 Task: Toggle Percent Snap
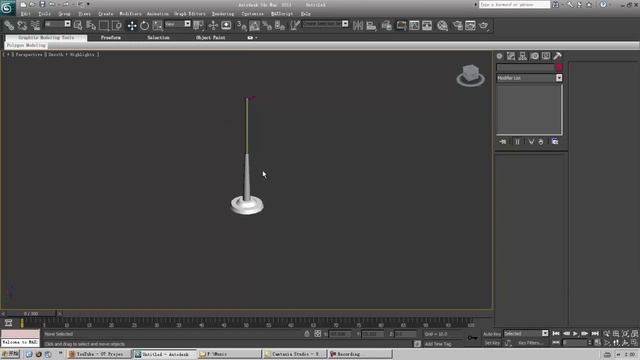pyautogui.click(x=267, y=26)
